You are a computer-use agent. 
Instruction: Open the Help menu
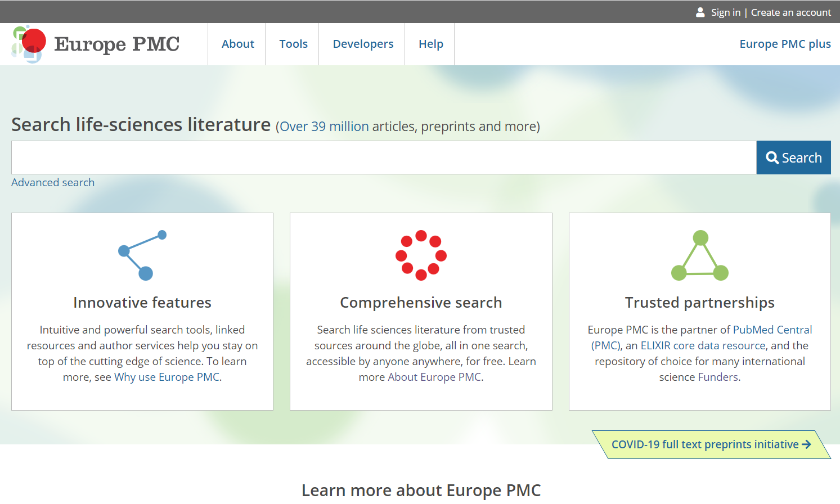(430, 44)
